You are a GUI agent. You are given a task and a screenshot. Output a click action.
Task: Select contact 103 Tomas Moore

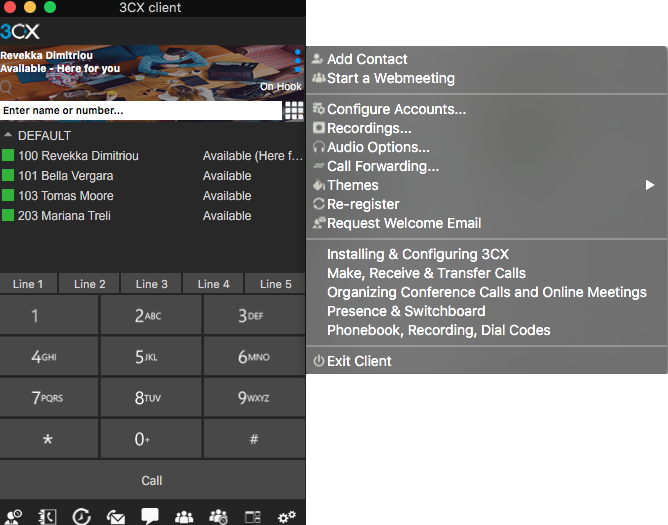pos(152,196)
